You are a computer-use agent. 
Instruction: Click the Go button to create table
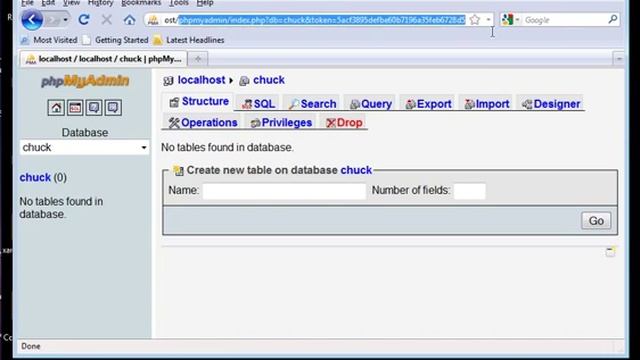pyautogui.click(x=596, y=221)
